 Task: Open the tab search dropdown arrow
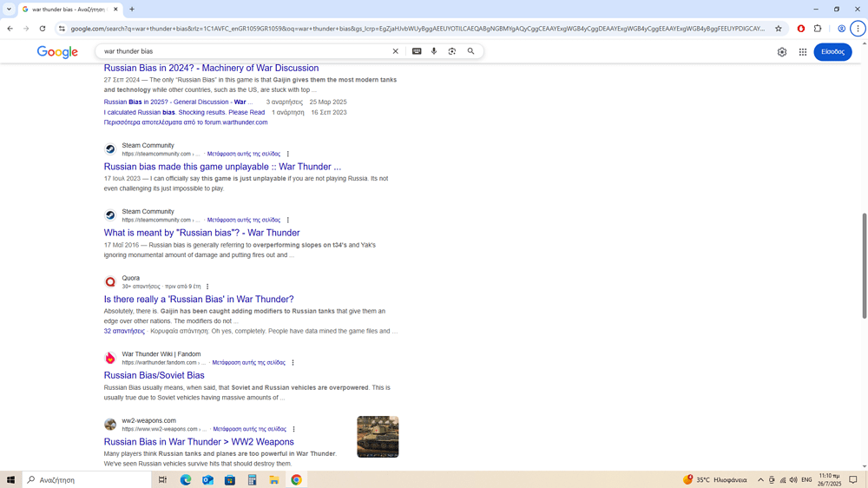9,9
